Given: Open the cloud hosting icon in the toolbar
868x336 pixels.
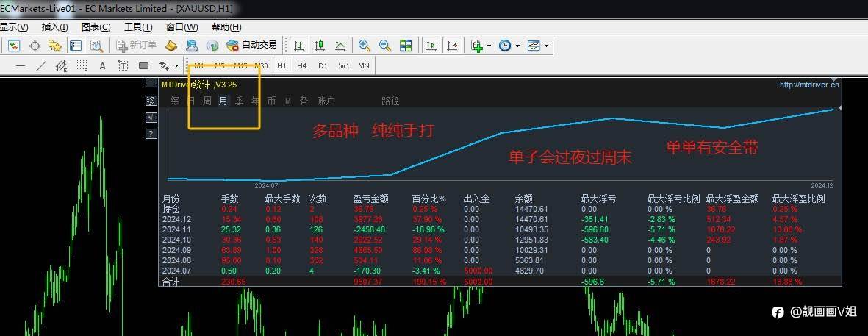Looking at the screenshot, I should pyautogui.click(x=192, y=46).
